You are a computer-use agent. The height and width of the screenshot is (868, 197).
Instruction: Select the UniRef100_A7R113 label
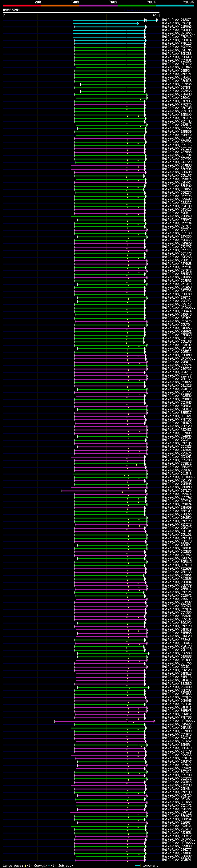click(176, 43)
